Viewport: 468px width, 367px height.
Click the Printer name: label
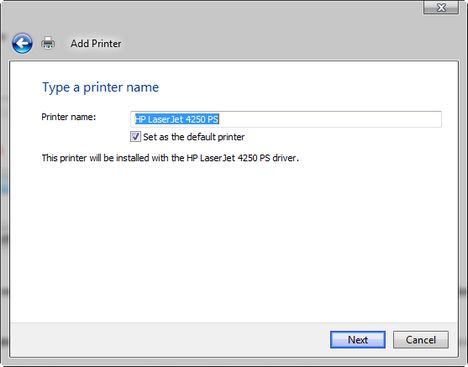pyautogui.click(x=69, y=117)
